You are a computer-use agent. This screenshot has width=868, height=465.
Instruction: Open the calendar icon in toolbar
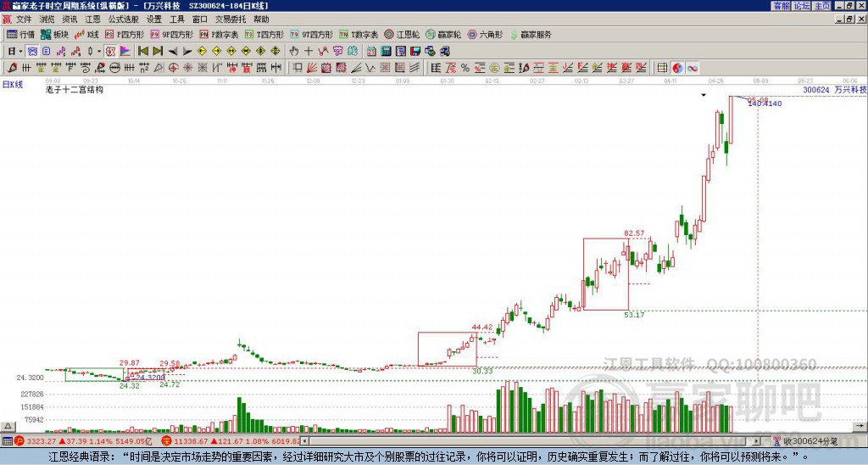(371, 52)
